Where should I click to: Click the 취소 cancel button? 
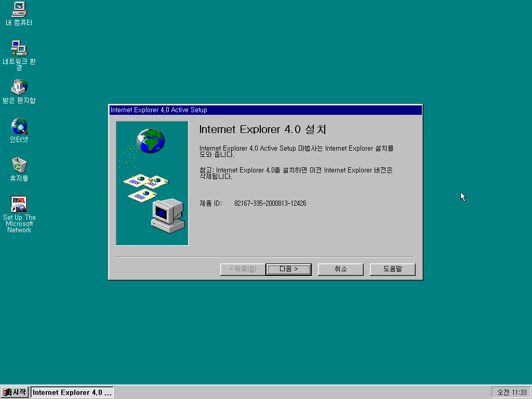[x=341, y=270]
